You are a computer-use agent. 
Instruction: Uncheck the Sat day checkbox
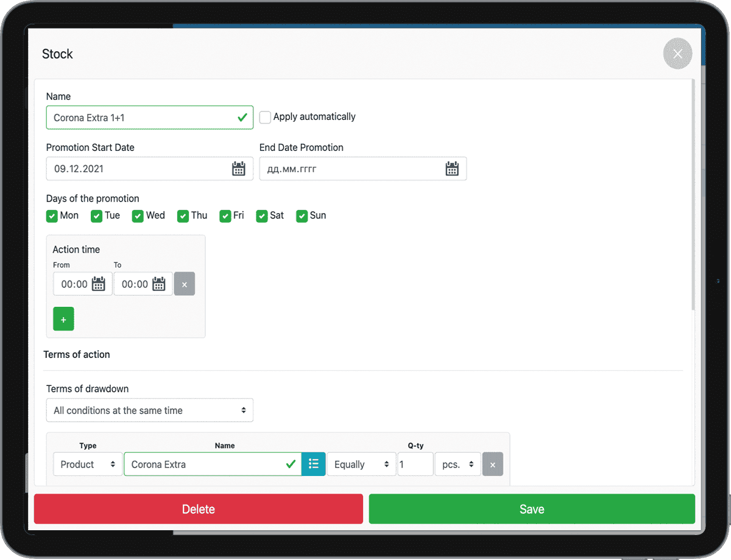click(262, 216)
